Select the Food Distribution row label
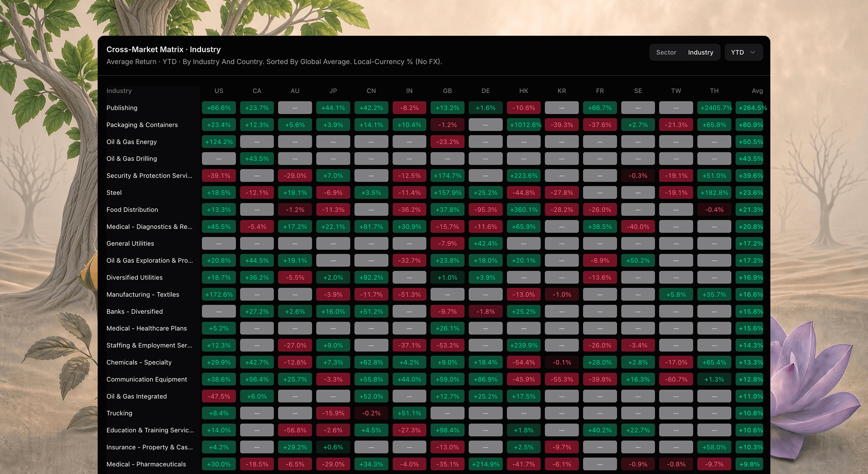This screenshot has height=474, width=868. (x=132, y=210)
